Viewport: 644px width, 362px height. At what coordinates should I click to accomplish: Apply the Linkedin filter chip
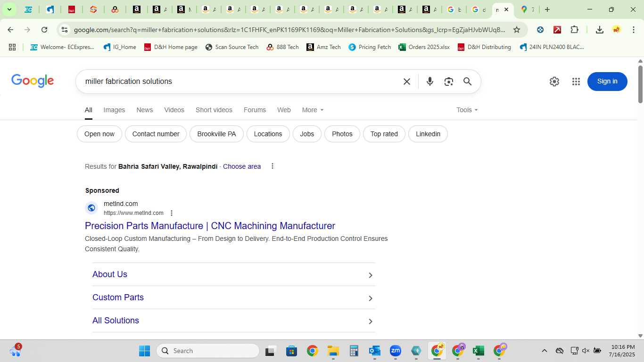tap(428, 134)
